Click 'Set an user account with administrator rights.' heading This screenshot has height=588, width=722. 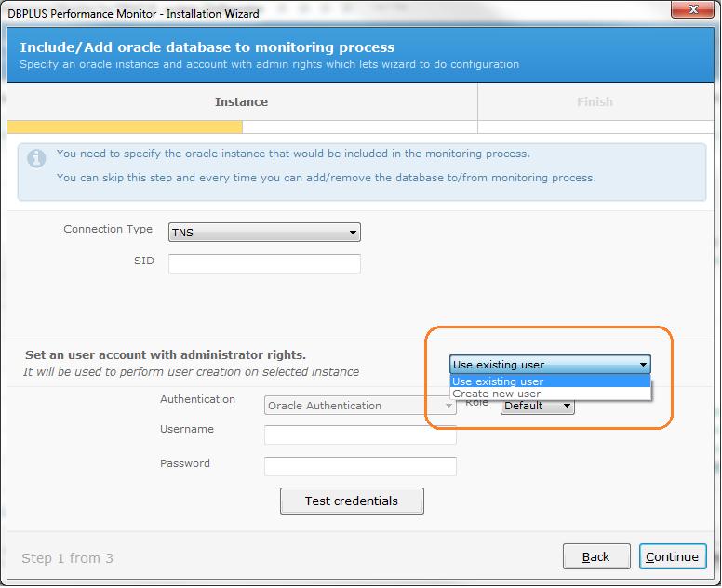coord(166,355)
